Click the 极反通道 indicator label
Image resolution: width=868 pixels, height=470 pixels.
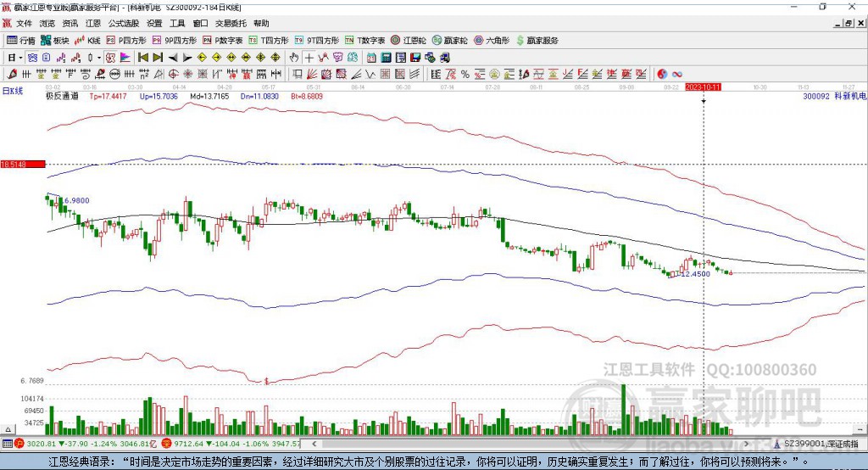pyautogui.click(x=62, y=97)
